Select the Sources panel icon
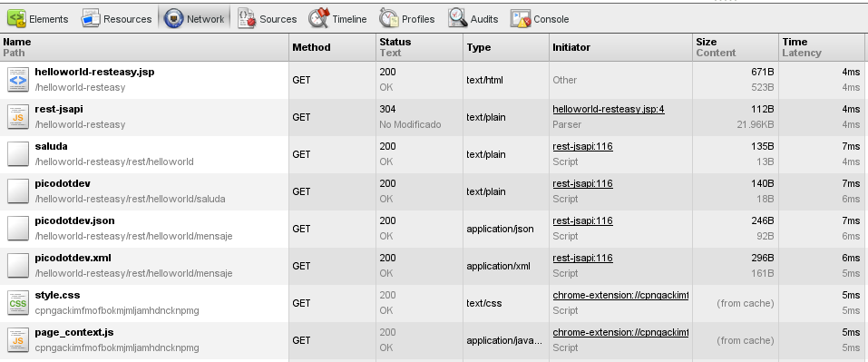 pos(247,19)
